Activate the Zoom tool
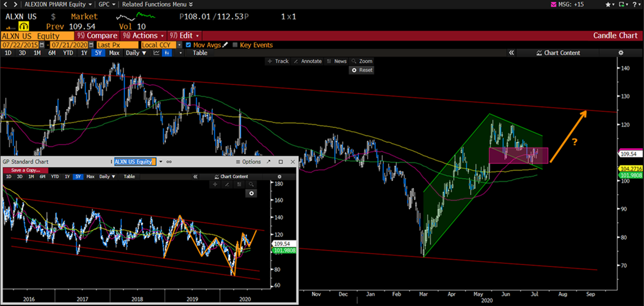Screen dimensions: 644x306 tap(362, 61)
